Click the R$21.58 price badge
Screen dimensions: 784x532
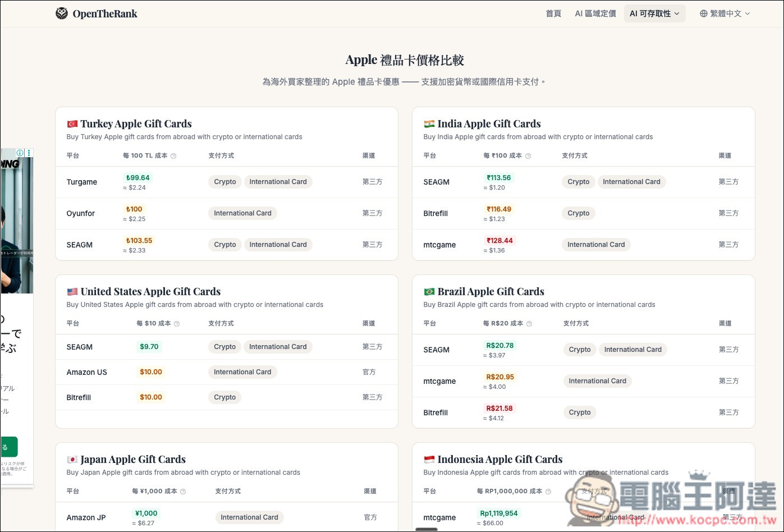[x=499, y=408]
